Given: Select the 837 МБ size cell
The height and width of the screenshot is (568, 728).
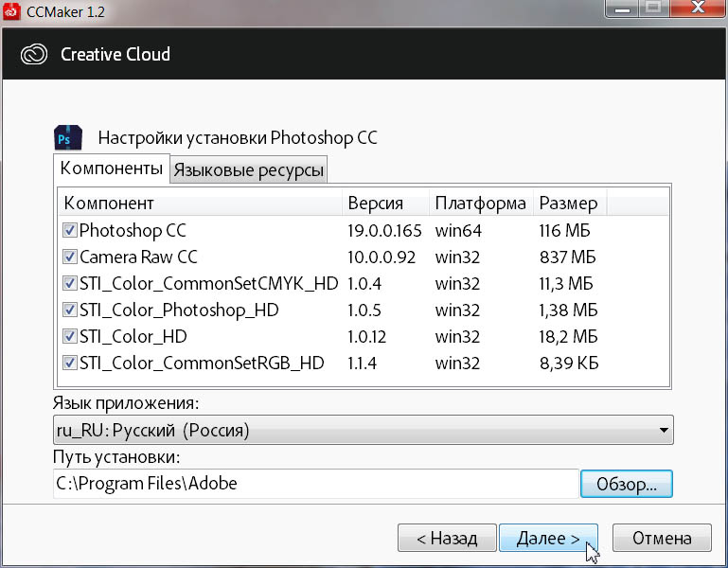Looking at the screenshot, I should [x=567, y=257].
